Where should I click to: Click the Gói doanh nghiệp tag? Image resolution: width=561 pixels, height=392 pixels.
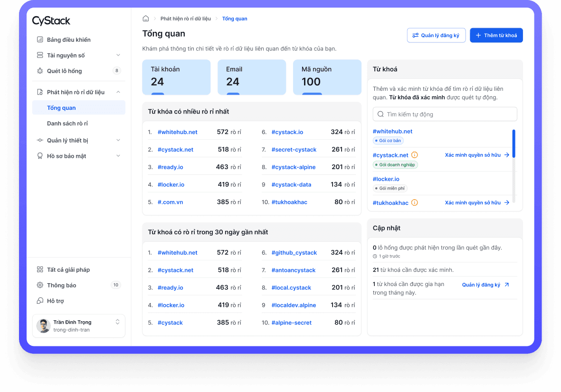click(395, 165)
